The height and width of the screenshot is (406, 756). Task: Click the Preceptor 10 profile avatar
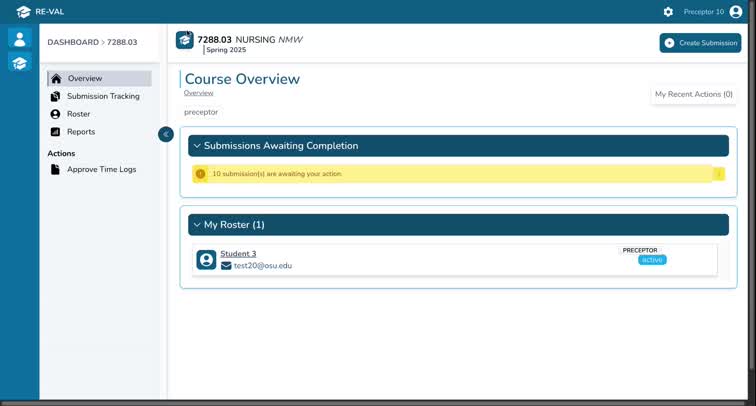pyautogui.click(x=736, y=12)
